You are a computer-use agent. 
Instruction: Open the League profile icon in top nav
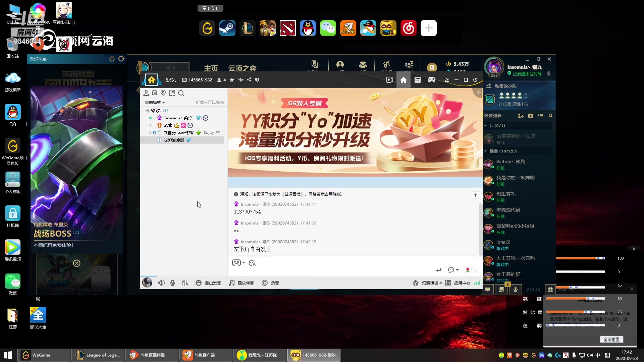340,64
